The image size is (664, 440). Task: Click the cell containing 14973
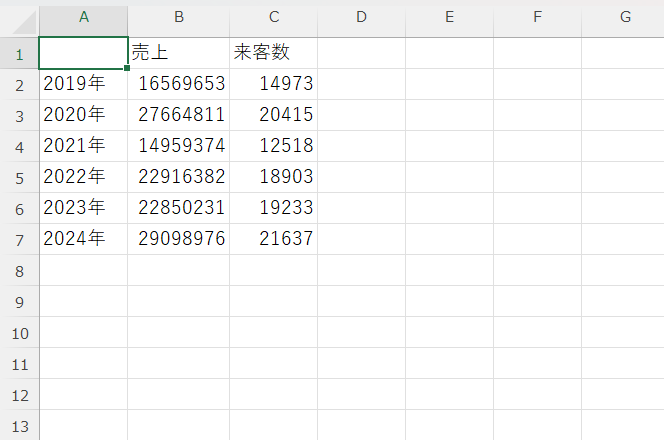[x=274, y=84]
